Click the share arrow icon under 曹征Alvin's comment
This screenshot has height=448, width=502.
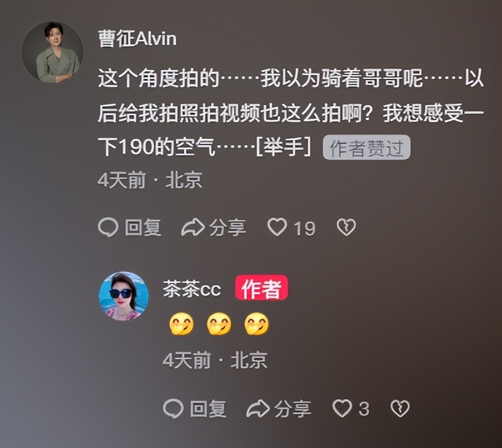click(193, 227)
